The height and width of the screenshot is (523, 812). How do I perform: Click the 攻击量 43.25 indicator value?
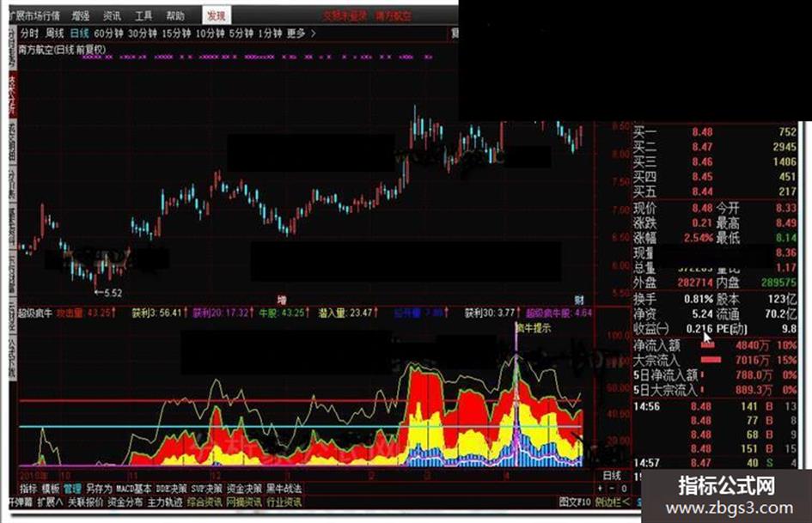pyautogui.click(x=86, y=313)
